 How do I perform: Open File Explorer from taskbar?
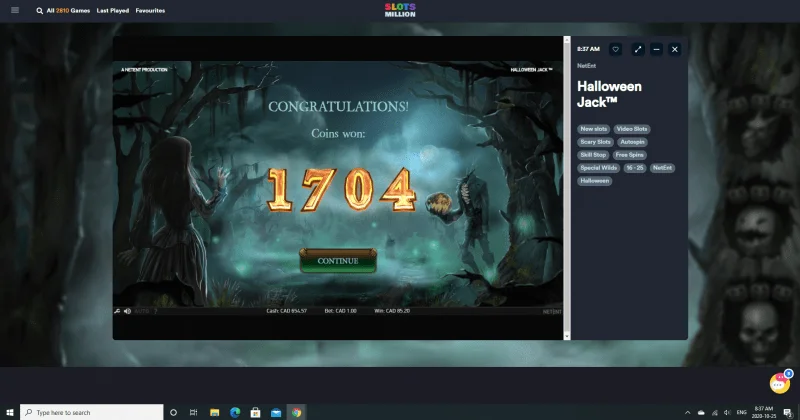tap(214, 412)
